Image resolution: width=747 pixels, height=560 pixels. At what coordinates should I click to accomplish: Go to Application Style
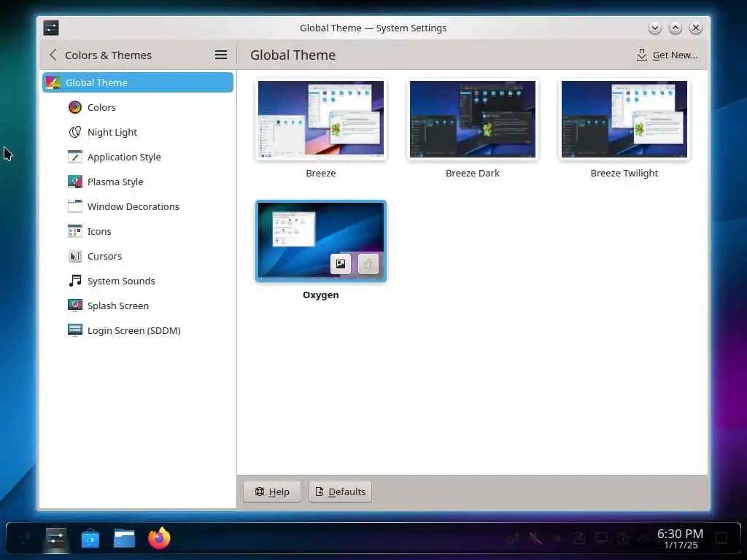pyautogui.click(x=138, y=157)
